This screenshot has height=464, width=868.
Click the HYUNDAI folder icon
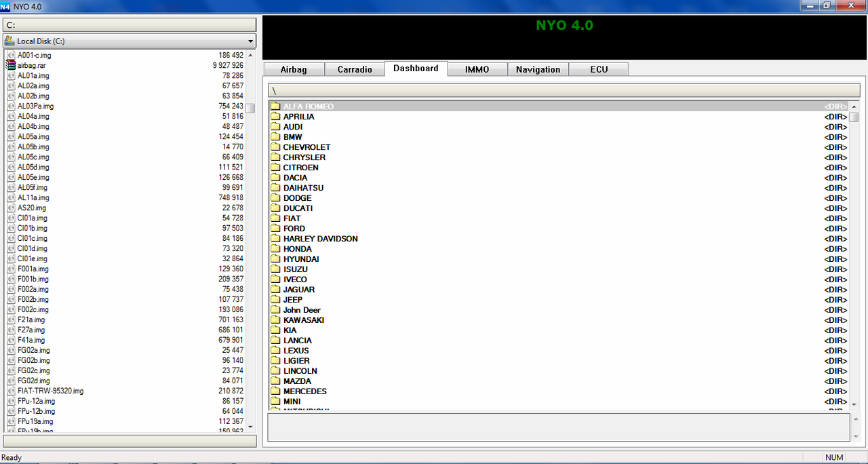pos(275,259)
